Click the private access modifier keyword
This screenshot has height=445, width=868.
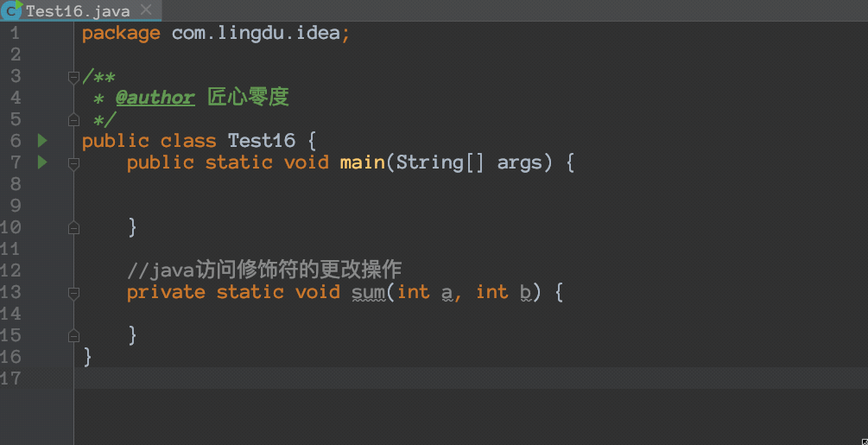coord(166,292)
